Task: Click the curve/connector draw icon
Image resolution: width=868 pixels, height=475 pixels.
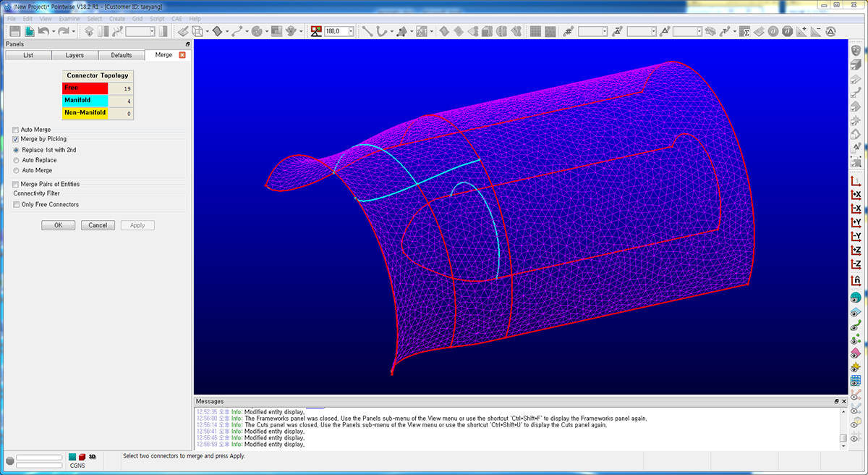Action: (237, 31)
